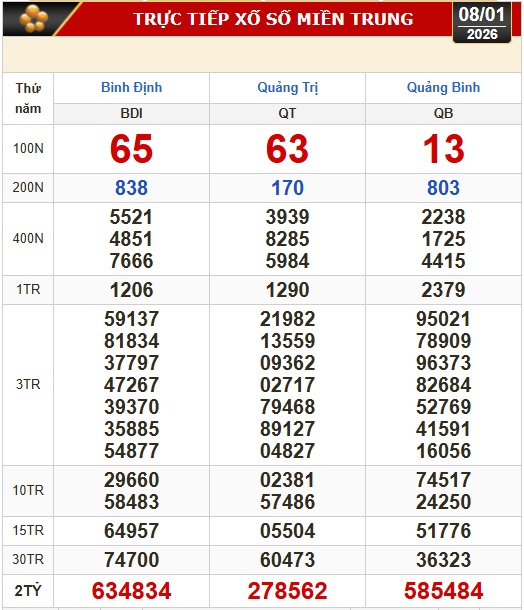The image size is (524, 610).
Task: Select 400N number 7666
Action: tap(131, 261)
